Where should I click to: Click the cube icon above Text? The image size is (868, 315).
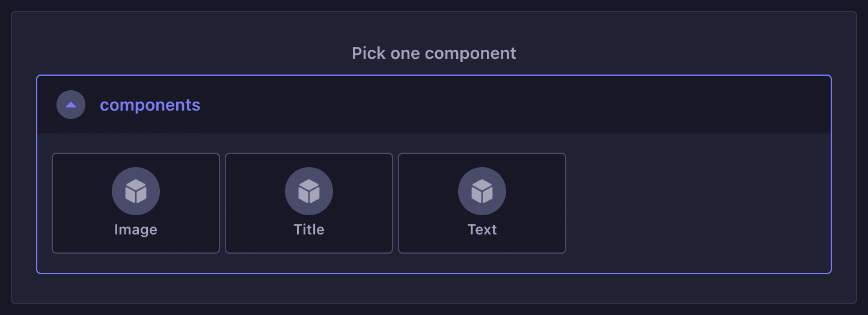tap(482, 191)
